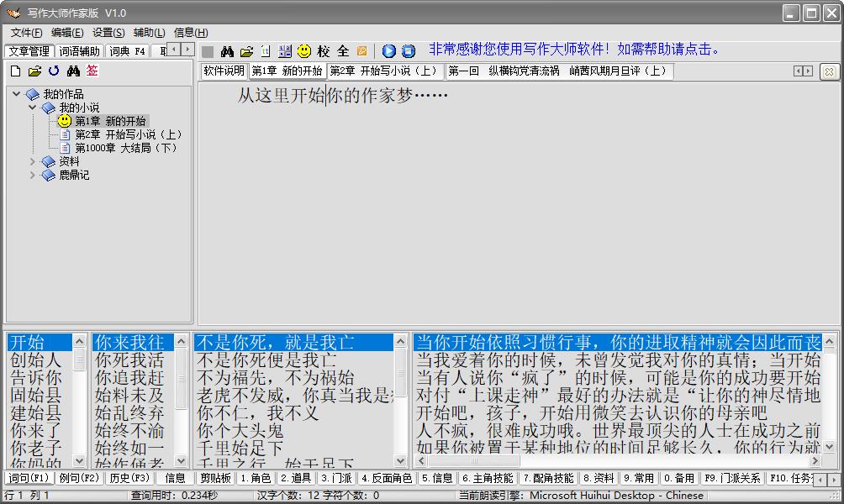844x504 pixels.
Task: Switch to the 1.角色 bottom tab
Action: click(x=256, y=478)
